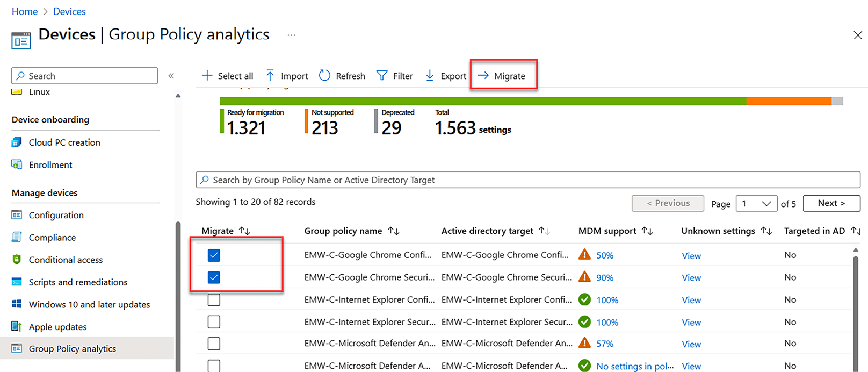
Task: Open the Conditional access shield icon
Action: point(17,260)
